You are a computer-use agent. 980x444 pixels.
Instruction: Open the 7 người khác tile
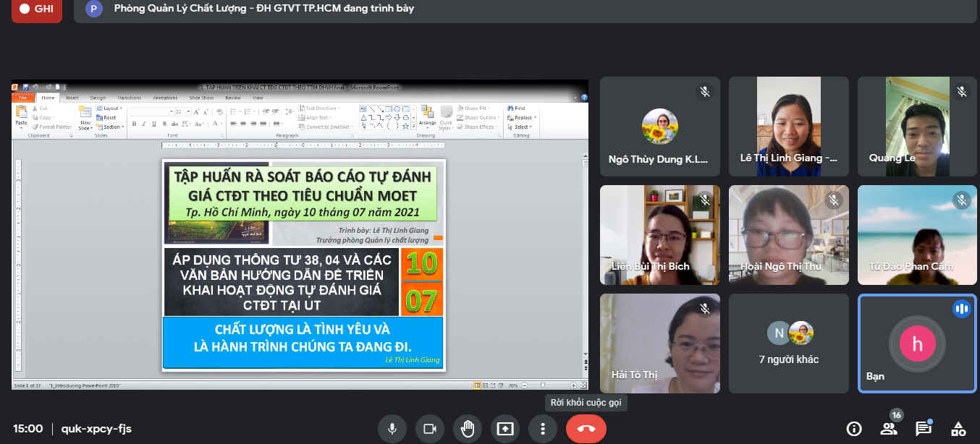pyautogui.click(x=788, y=343)
